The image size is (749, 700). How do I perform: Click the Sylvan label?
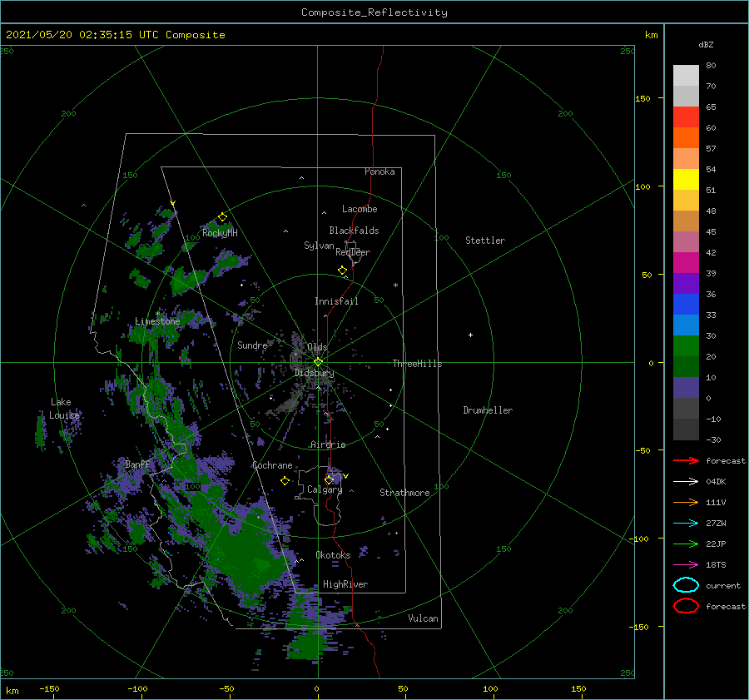pyautogui.click(x=319, y=246)
